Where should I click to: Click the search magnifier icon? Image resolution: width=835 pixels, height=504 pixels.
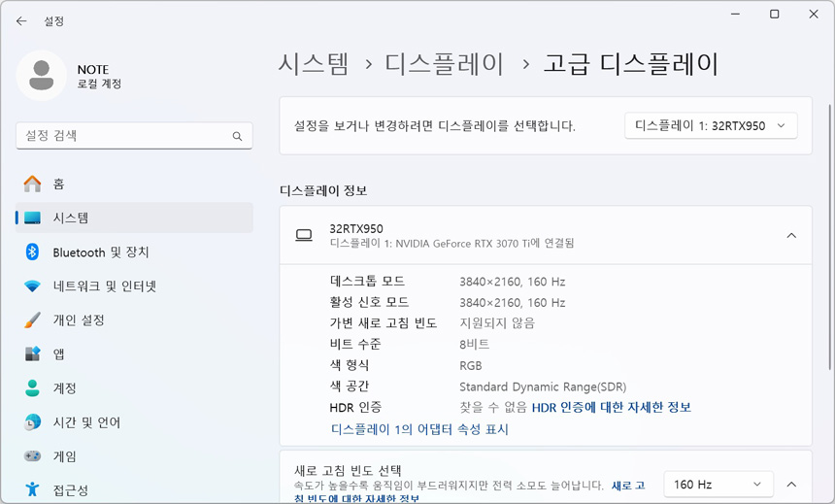tap(237, 136)
